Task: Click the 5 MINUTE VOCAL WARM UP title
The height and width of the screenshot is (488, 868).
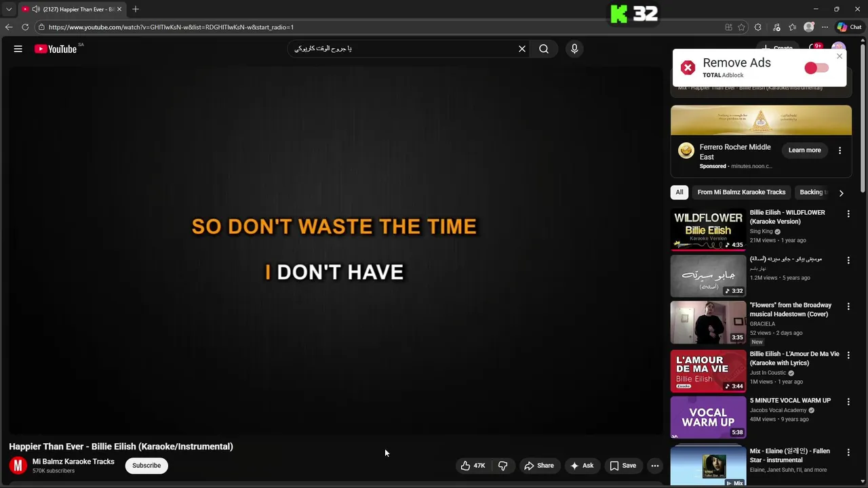Action: [x=790, y=401]
